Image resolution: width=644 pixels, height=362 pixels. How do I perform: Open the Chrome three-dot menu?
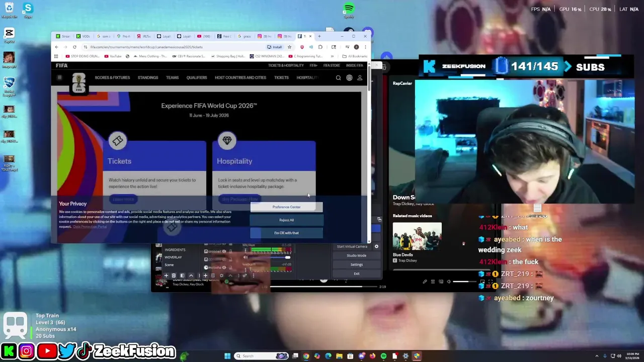click(365, 47)
